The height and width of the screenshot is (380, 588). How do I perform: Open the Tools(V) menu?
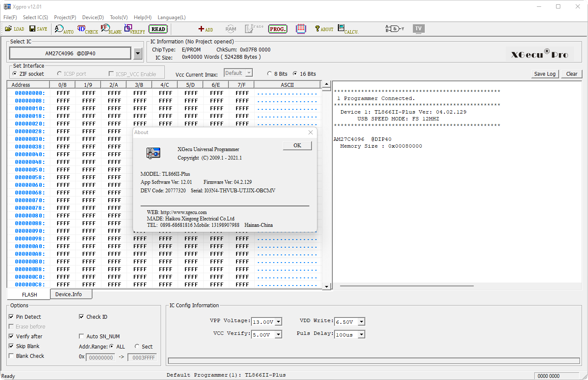(x=119, y=17)
